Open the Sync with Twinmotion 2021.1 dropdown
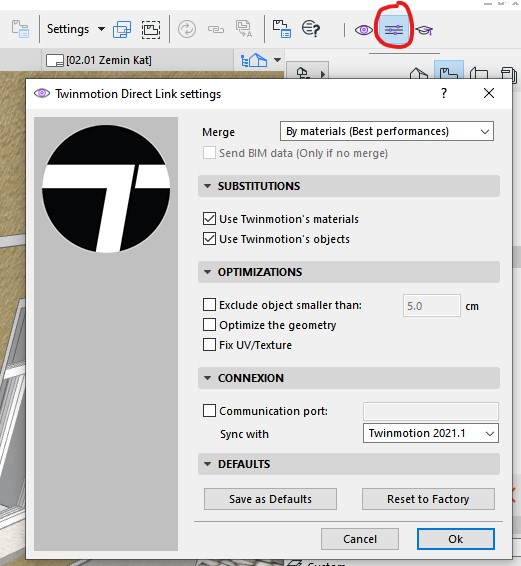The width and height of the screenshot is (521, 566). [431, 433]
